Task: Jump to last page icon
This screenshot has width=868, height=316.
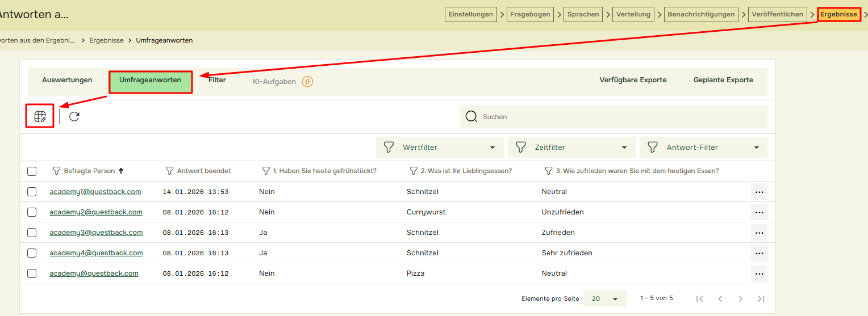Action: pyautogui.click(x=761, y=298)
